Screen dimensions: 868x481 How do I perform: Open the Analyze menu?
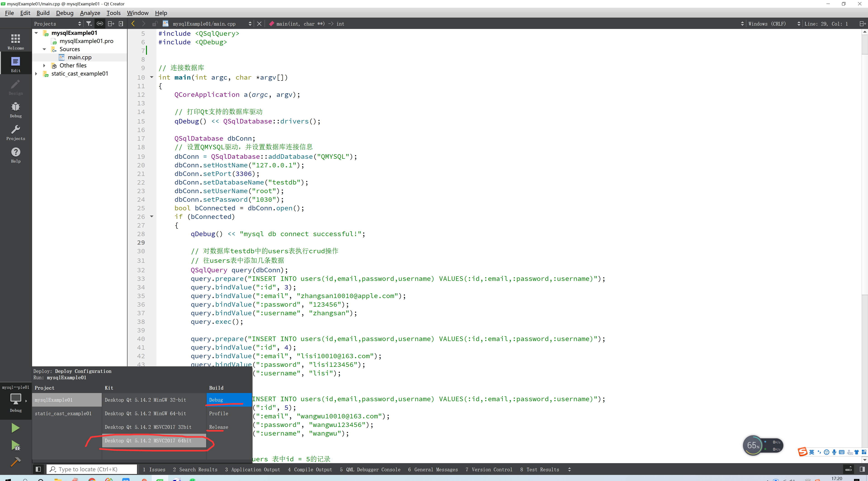coord(90,13)
